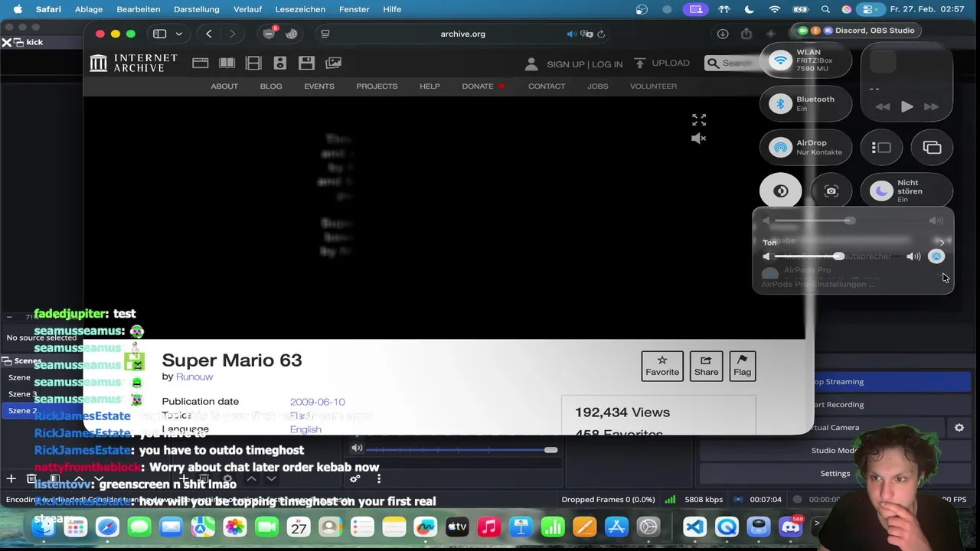Open the sidebar dropdown arrow in Safari
This screenshot has height=551, width=980.
(x=179, y=34)
